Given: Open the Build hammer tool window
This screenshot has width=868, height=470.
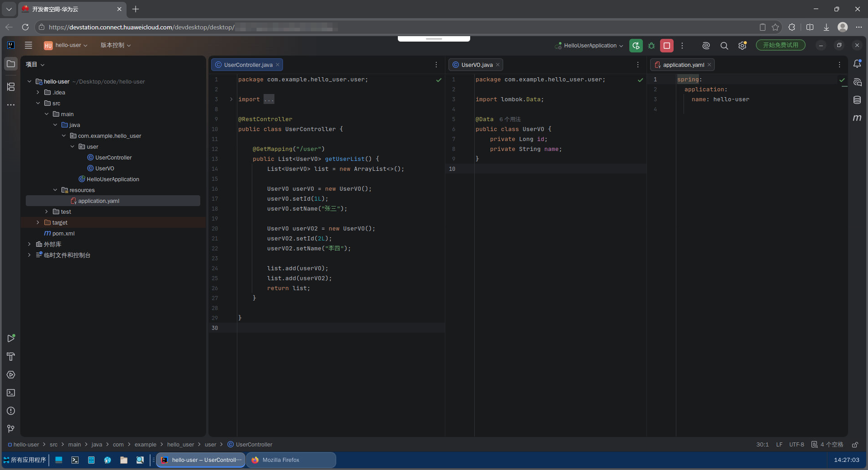Looking at the screenshot, I should (11, 357).
